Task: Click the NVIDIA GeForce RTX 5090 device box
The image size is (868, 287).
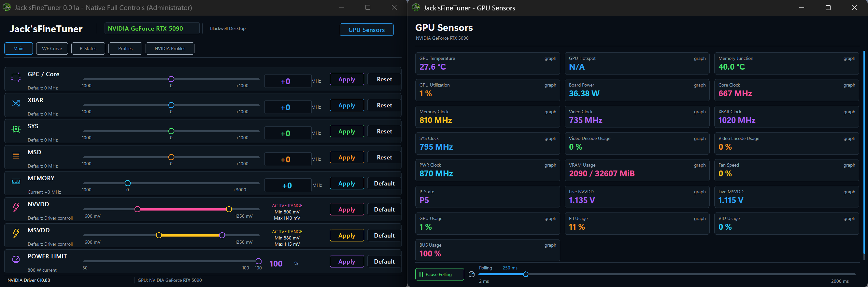Action: pyautogui.click(x=152, y=28)
